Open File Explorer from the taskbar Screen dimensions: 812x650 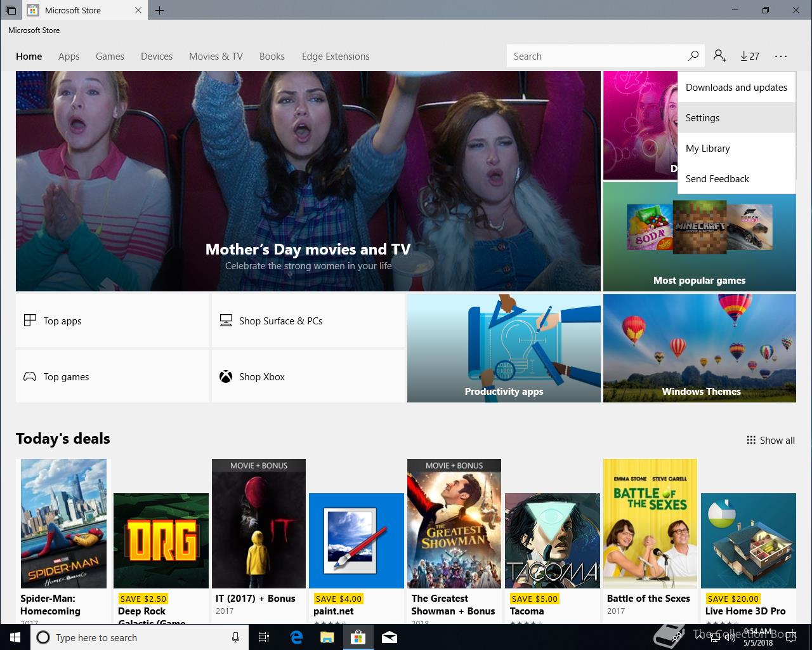pyautogui.click(x=327, y=637)
